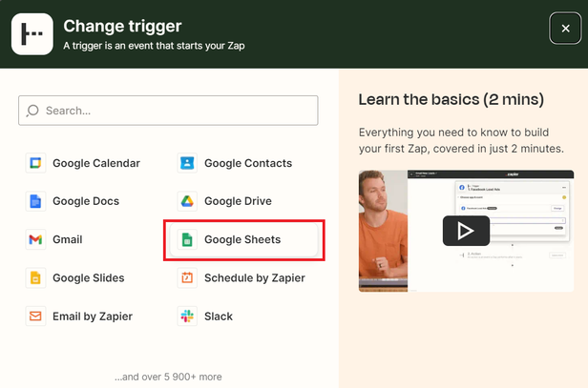The height and width of the screenshot is (388, 588).
Task: Click the Google Drive icon
Action: (187, 201)
